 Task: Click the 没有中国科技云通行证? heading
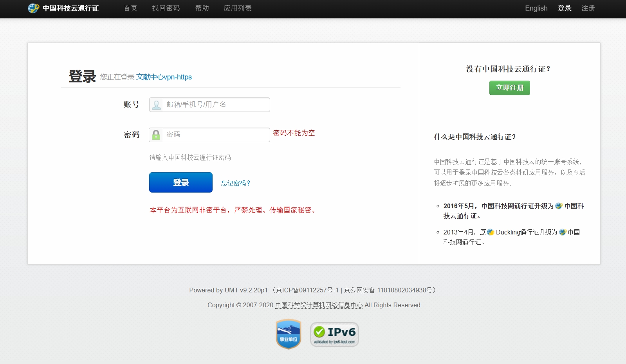(509, 69)
